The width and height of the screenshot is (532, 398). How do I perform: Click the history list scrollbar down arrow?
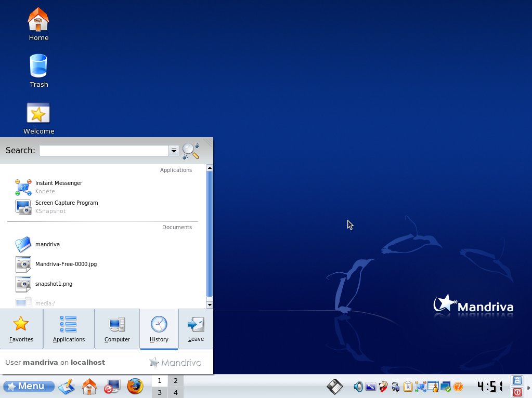[x=210, y=305]
